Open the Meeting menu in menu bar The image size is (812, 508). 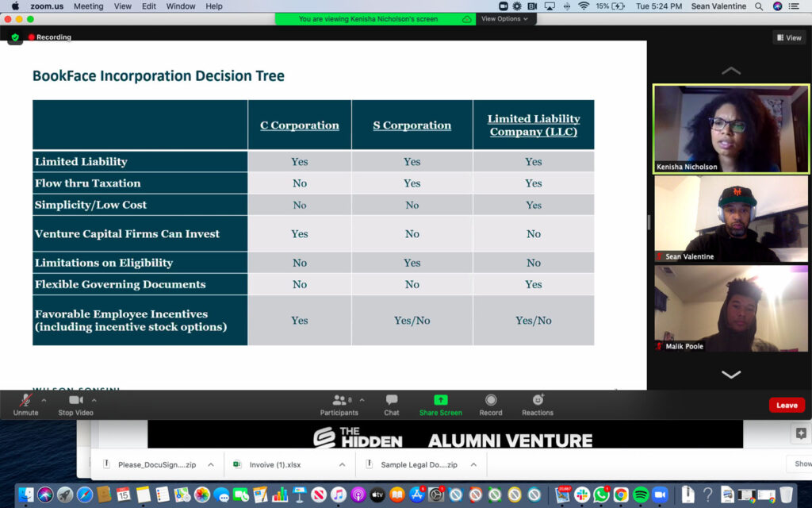click(x=88, y=6)
